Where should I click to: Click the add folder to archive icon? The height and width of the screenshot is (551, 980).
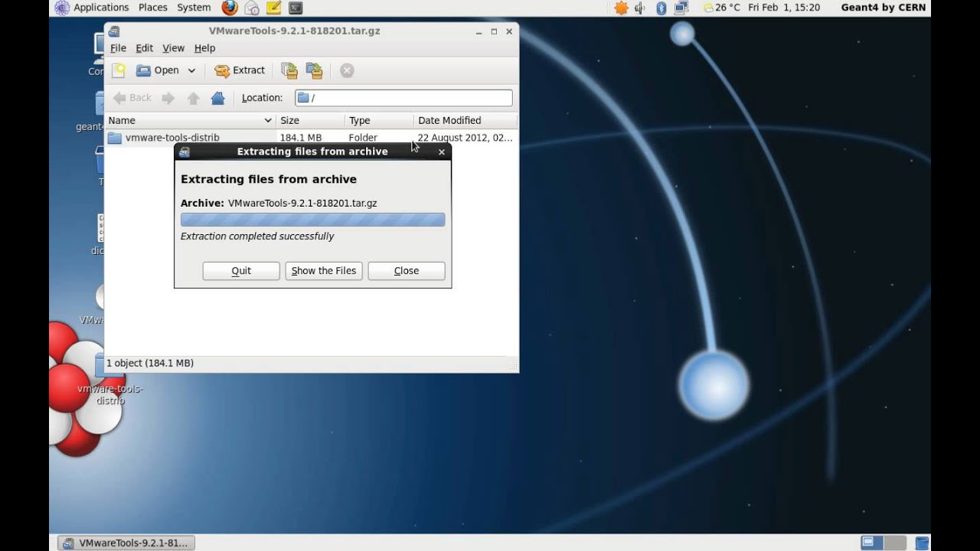[x=315, y=70]
